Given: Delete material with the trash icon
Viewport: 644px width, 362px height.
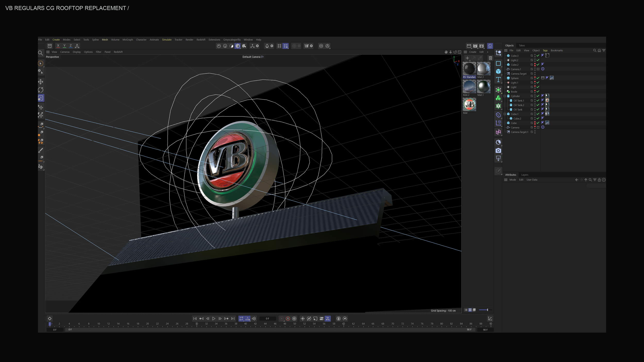Looking at the screenshot, I should [x=490, y=58].
